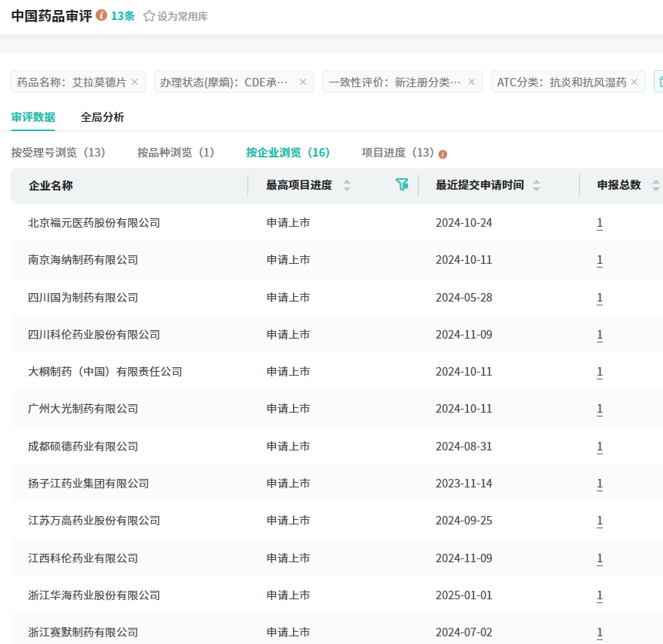Open the filter icon in 最高项目进度 column
663x644 pixels.
pos(402,184)
